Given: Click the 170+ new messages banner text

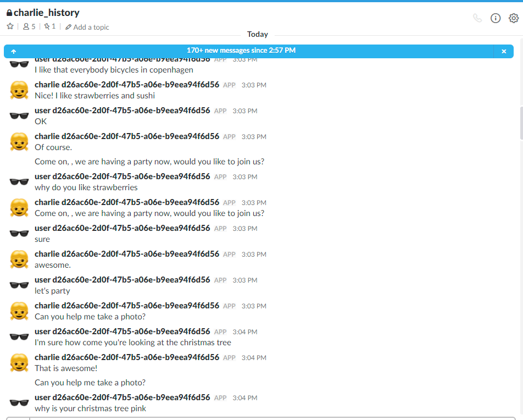Looking at the screenshot, I should [x=241, y=51].
